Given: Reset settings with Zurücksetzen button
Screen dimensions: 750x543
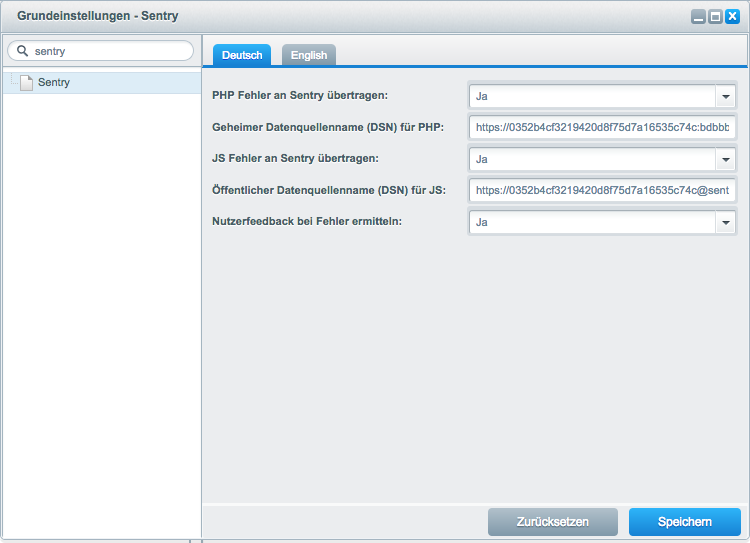Looking at the screenshot, I should point(552,522).
